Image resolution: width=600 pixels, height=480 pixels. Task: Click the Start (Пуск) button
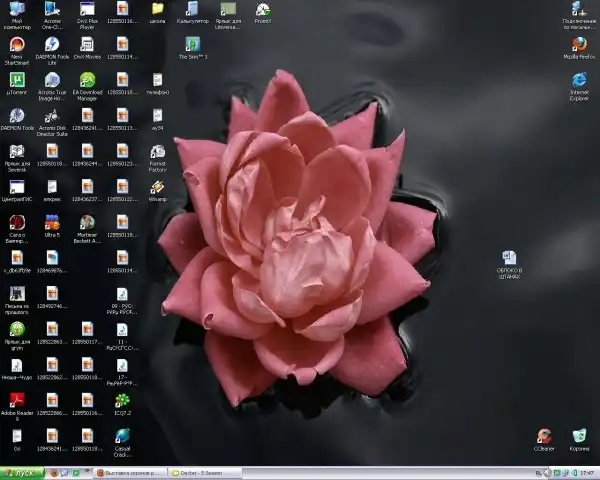click(x=21, y=473)
